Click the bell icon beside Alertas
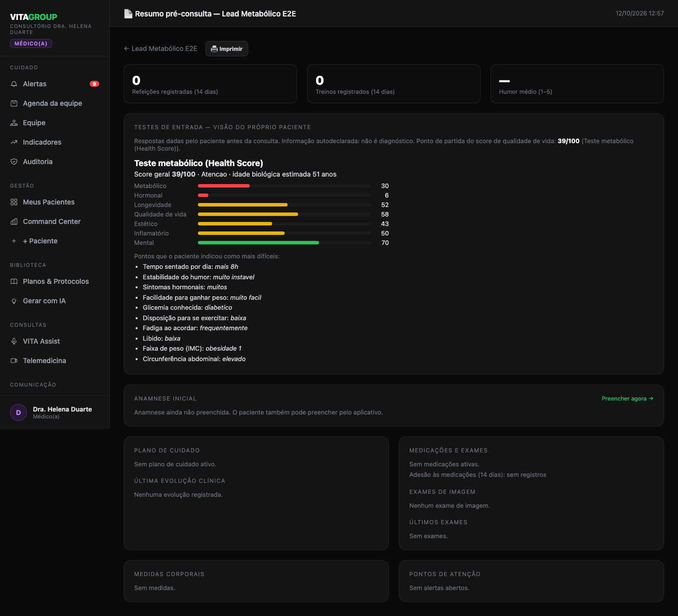The image size is (678, 616). (14, 84)
